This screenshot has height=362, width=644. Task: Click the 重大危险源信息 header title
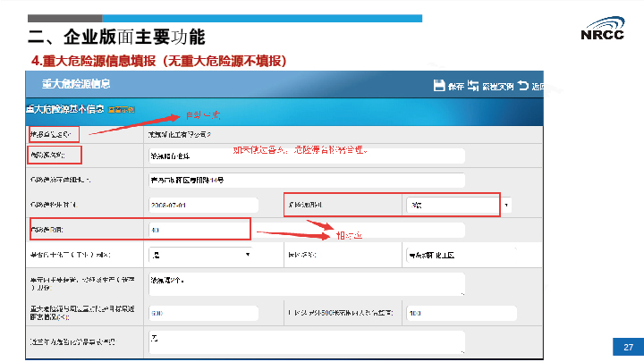[x=76, y=84]
